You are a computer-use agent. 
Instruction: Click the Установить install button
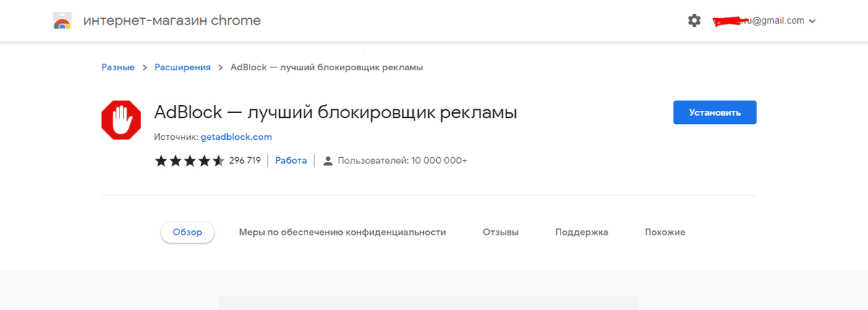click(x=715, y=113)
